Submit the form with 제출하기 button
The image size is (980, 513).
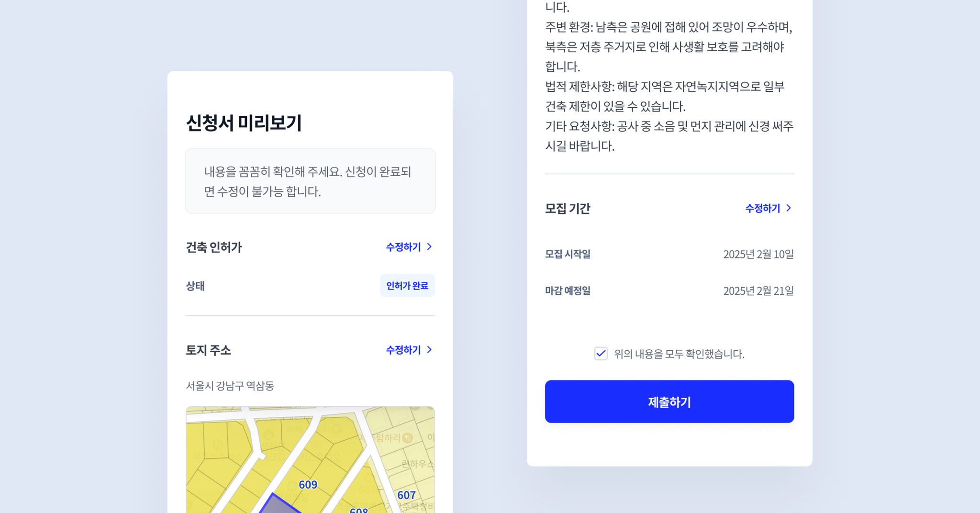(669, 401)
